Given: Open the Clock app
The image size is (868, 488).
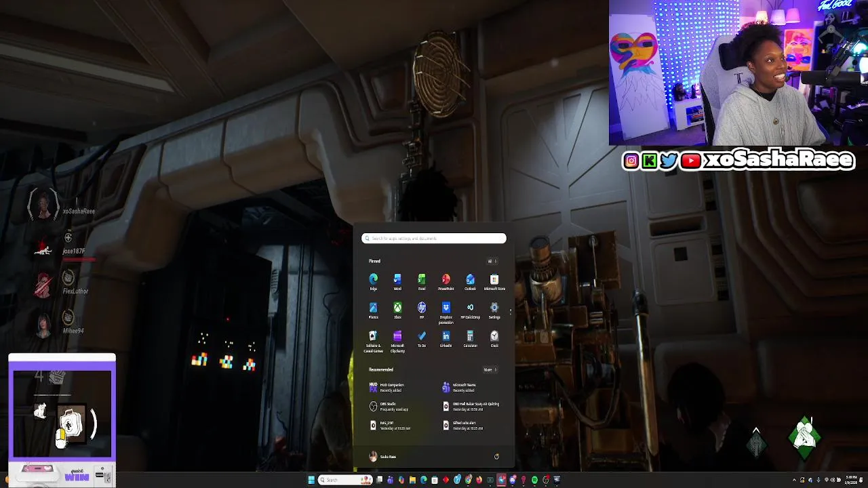Looking at the screenshot, I should pyautogui.click(x=494, y=339).
